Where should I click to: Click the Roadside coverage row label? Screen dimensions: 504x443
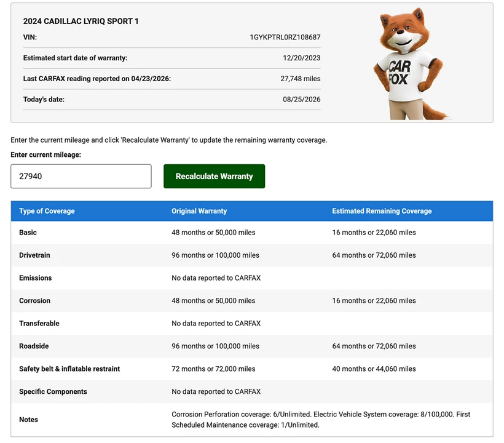(x=34, y=346)
